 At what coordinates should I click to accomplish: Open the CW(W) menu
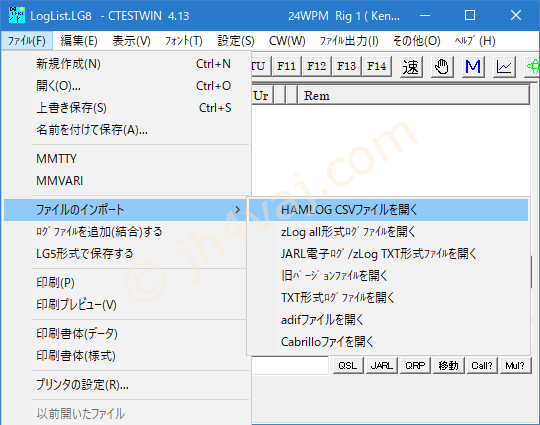coord(287,41)
